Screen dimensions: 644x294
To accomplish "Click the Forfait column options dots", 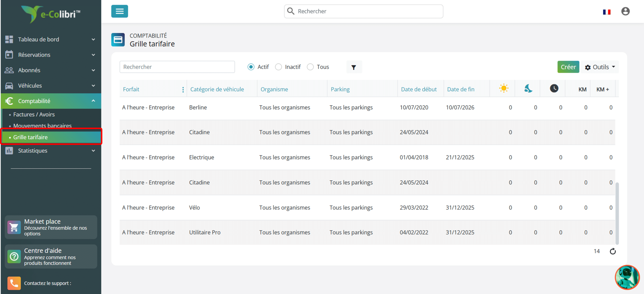I will coord(183,89).
